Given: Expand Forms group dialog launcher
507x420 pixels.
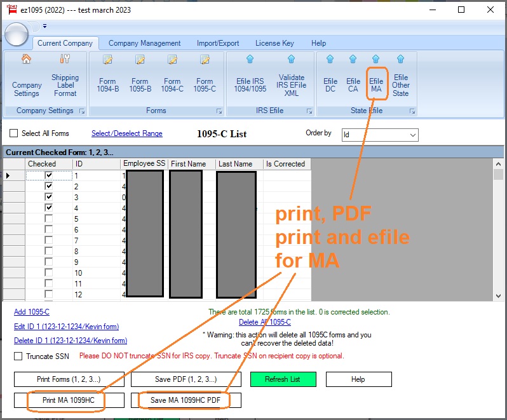Looking at the screenshot, I should pyautogui.click(x=219, y=111).
